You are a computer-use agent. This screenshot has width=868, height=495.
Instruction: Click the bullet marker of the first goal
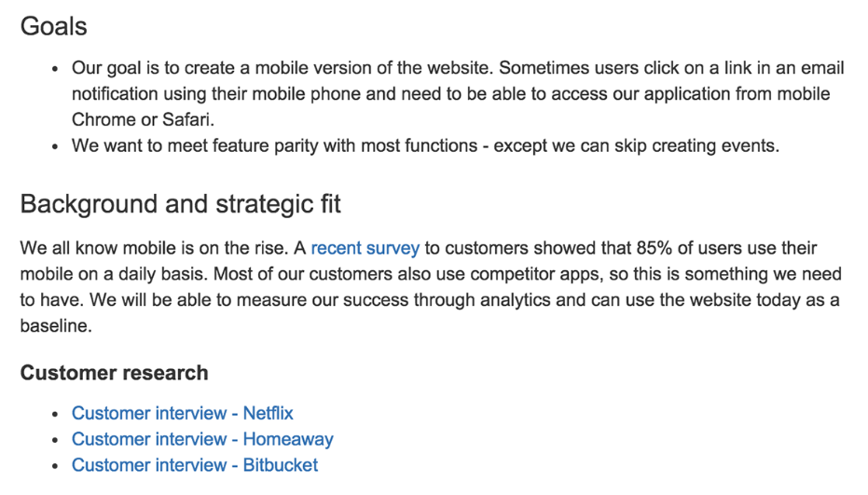pyautogui.click(x=56, y=69)
